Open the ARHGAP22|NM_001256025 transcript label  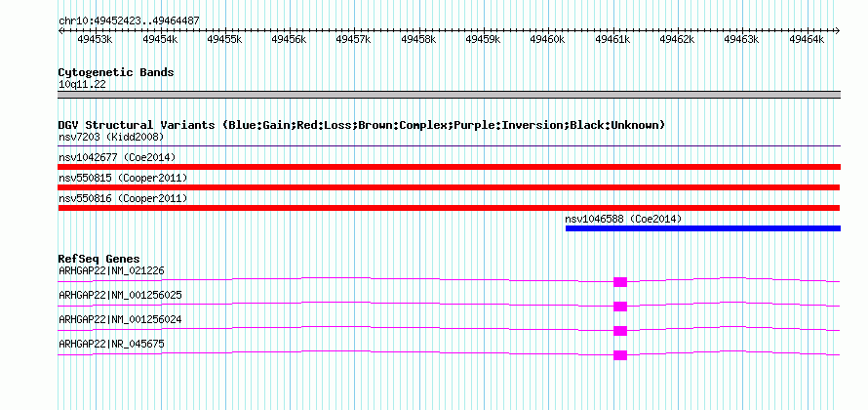[120, 296]
